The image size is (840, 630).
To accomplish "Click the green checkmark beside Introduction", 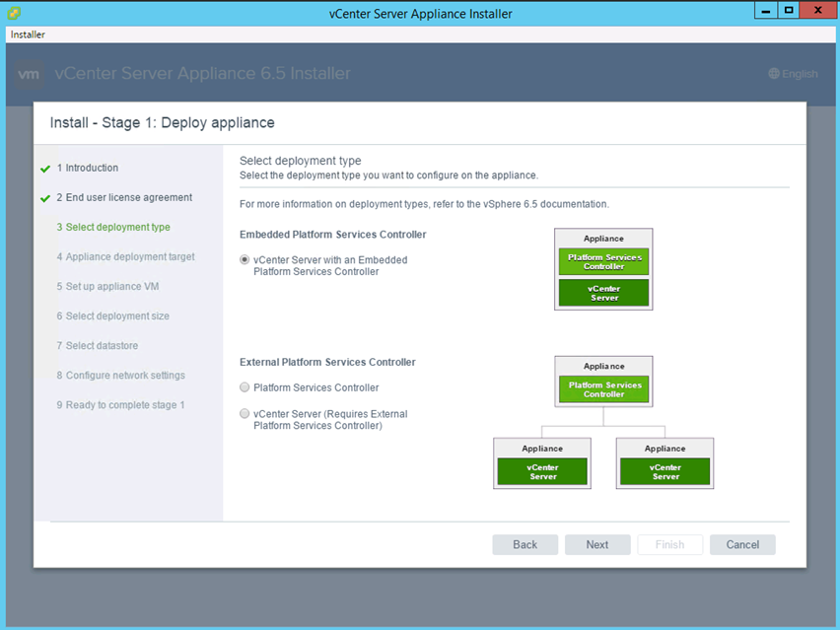I will pos(45,169).
